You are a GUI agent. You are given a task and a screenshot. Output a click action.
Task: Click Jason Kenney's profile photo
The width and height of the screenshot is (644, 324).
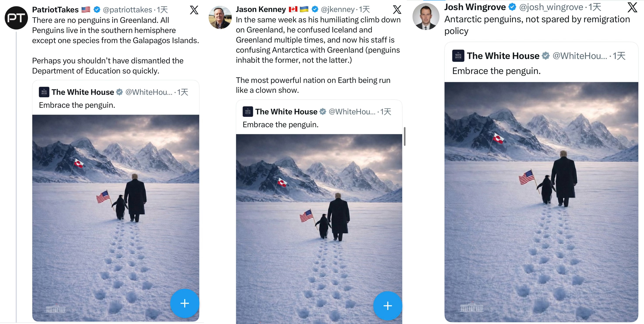[220, 18]
